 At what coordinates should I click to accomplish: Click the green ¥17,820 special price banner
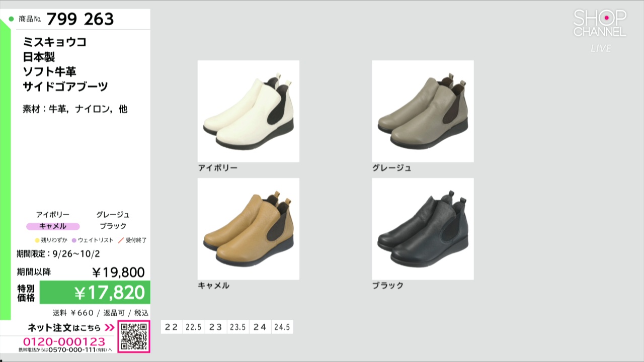(x=95, y=292)
